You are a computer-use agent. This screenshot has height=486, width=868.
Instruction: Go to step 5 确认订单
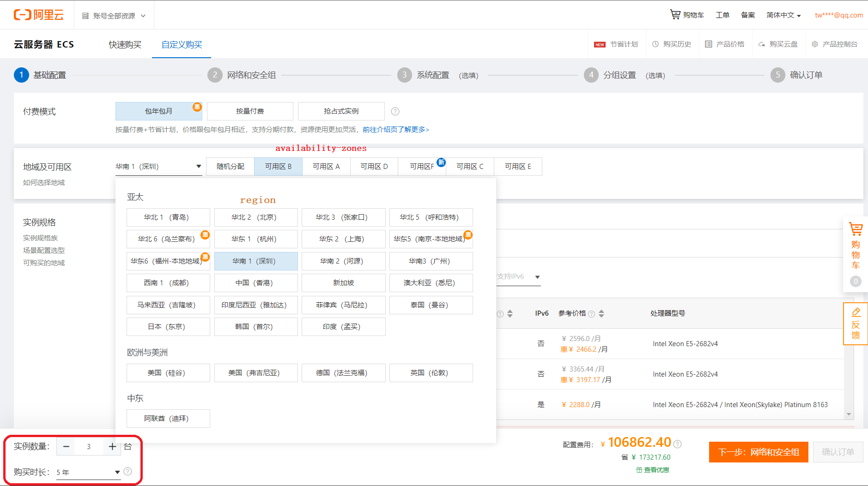click(797, 75)
